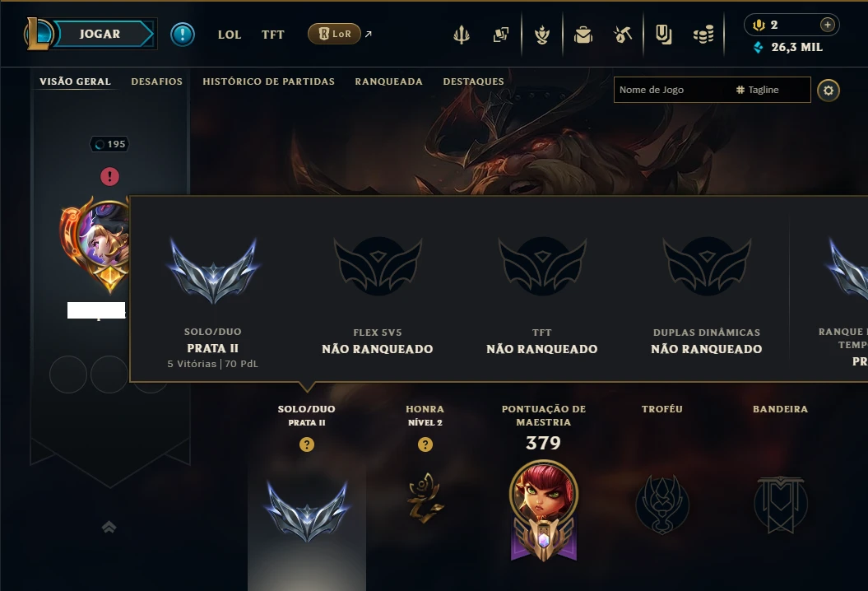868x591 pixels.
Task: Open the Loot crafting icon
Action: 623,35
